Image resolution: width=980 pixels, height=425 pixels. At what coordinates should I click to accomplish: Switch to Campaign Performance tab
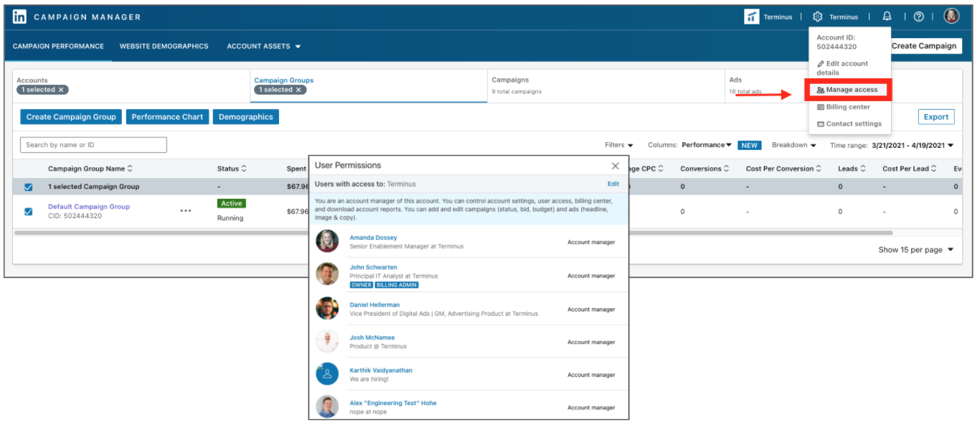58,46
